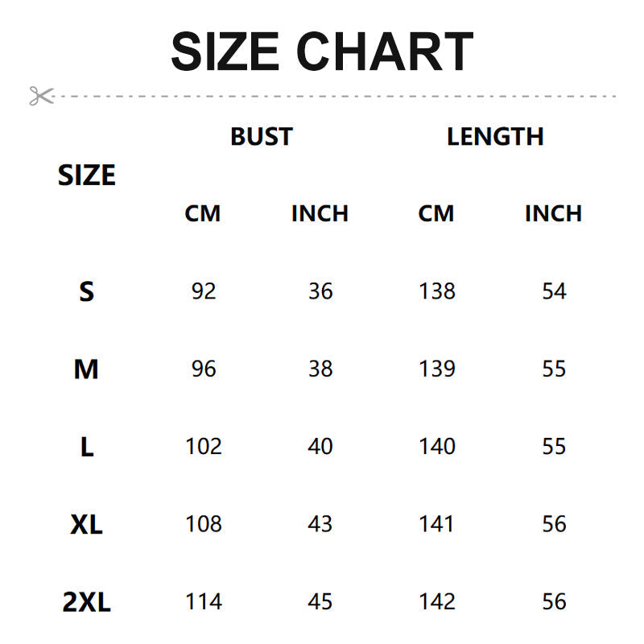Screen dimensions: 644x644
Task: Click bust inch value 38 for size M
Action: point(320,369)
